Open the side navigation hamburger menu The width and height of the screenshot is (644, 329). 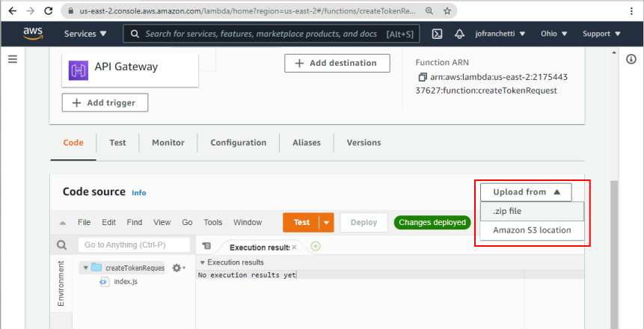point(13,60)
